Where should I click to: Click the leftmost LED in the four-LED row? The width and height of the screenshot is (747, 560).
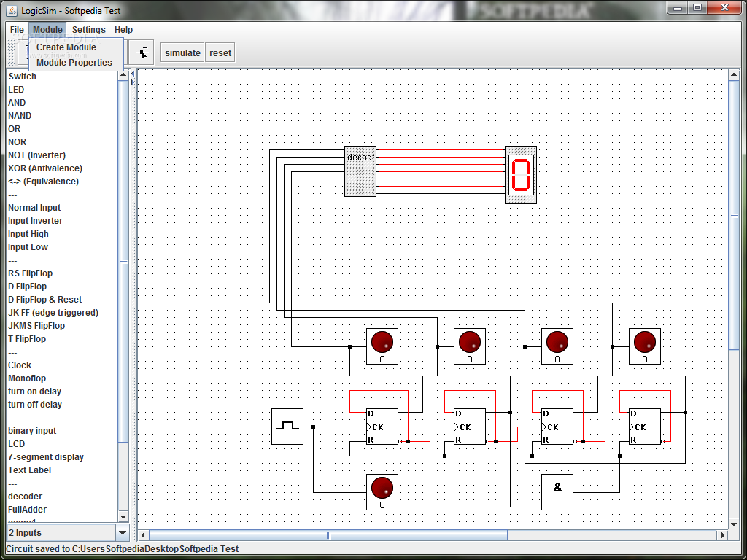click(x=382, y=346)
